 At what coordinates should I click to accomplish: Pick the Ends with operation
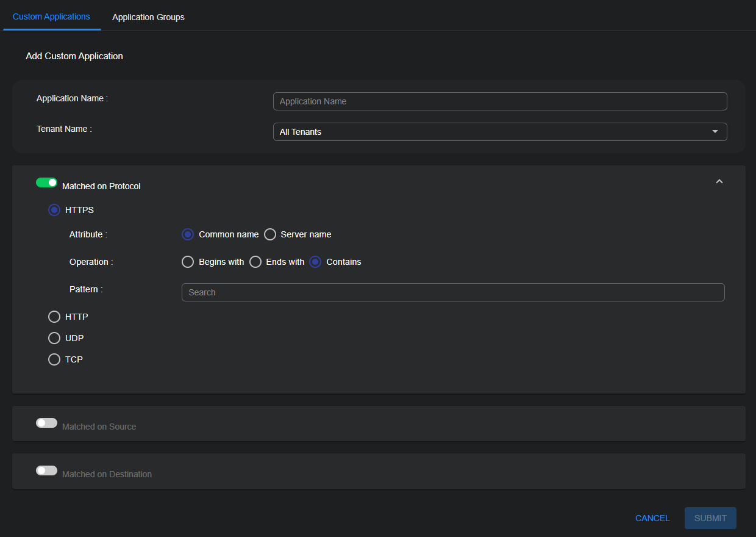coord(255,262)
